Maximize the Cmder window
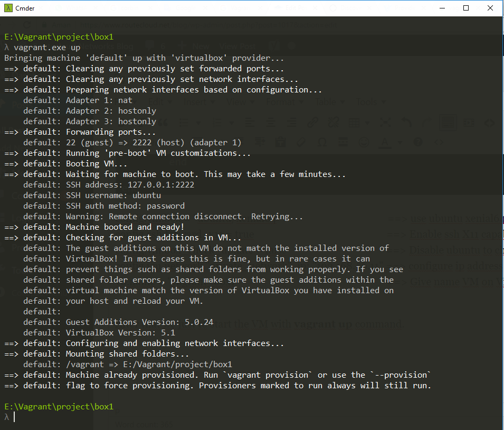Image resolution: width=504 pixels, height=430 pixels. (x=466, y=8)
